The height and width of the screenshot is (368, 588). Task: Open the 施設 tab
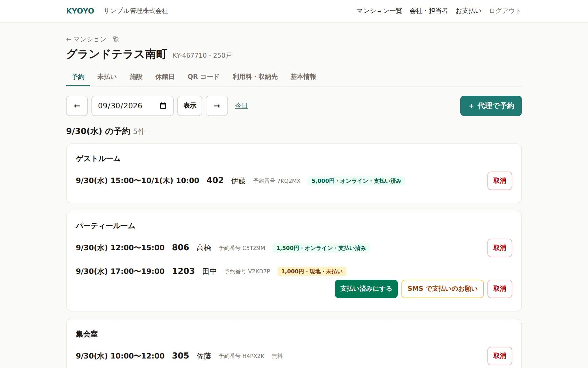coord(136,77)
